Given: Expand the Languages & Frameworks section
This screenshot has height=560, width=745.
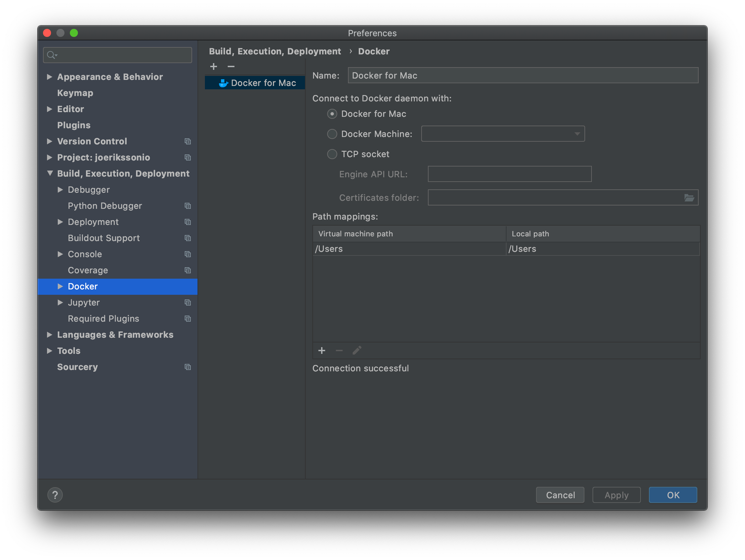Looking at the screenshot, I should click(x=49, y=334).
